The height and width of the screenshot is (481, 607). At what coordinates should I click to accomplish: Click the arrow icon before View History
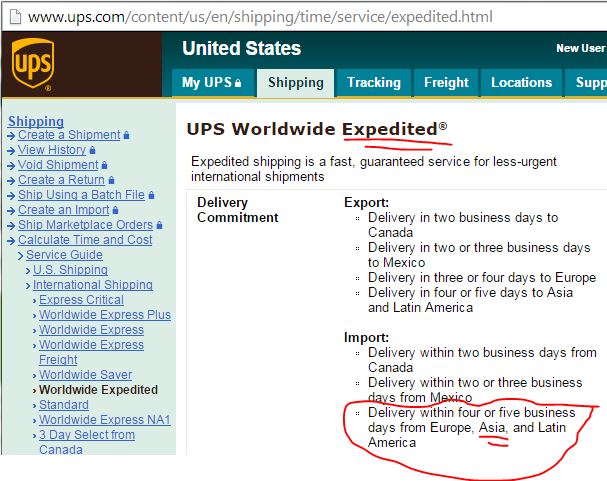[x=11, y=151]
